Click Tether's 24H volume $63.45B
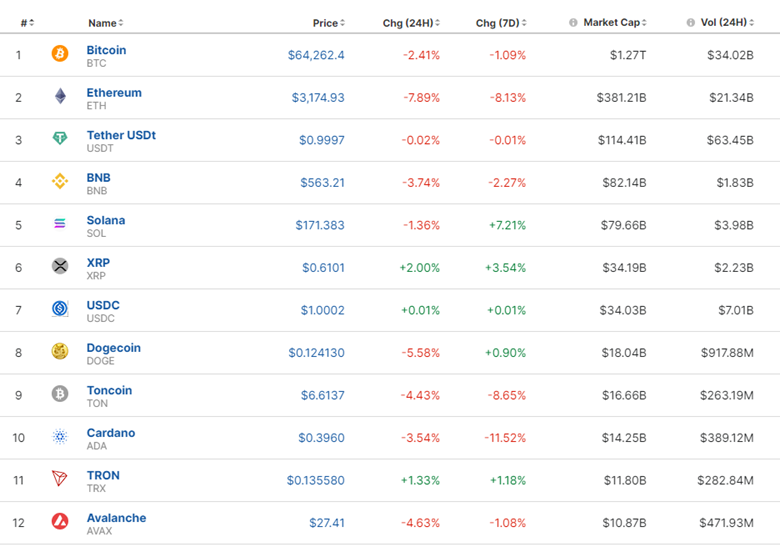The image size is (780, 547). click(x=730, y=140)
